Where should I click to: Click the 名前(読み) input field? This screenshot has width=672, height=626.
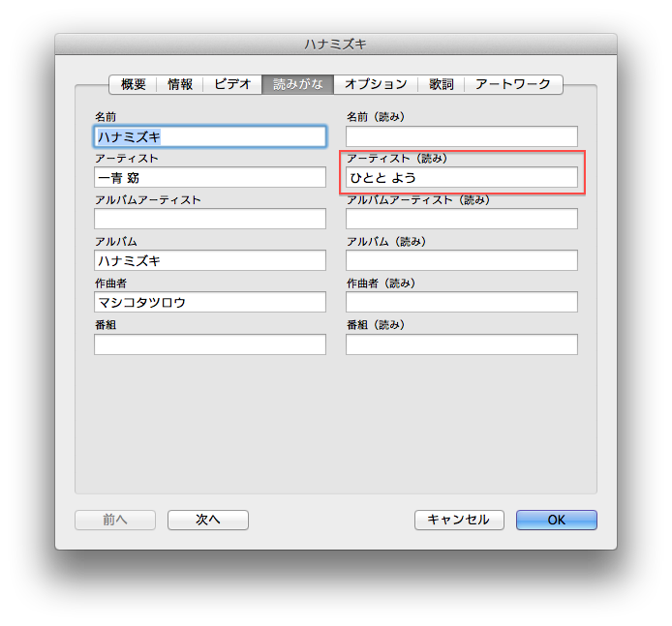click(x=462, y=136)
